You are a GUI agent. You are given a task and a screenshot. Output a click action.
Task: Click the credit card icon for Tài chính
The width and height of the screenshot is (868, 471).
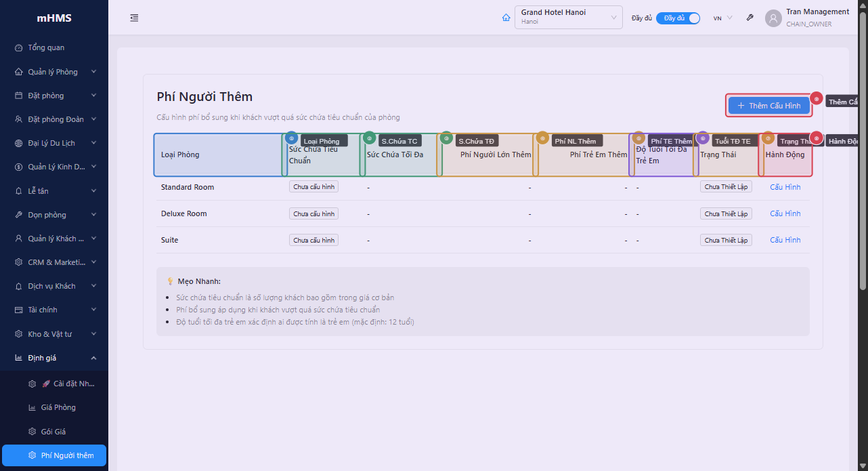19,310
